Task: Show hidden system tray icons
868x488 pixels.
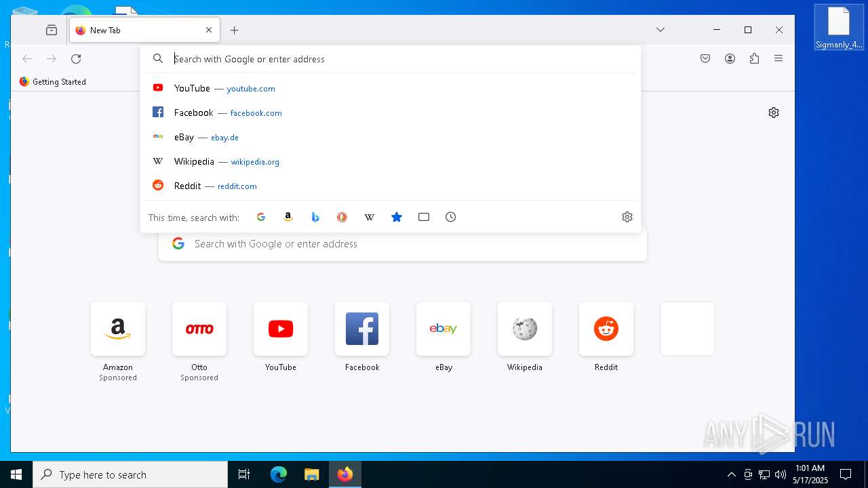Action: [x=731, y=474]
